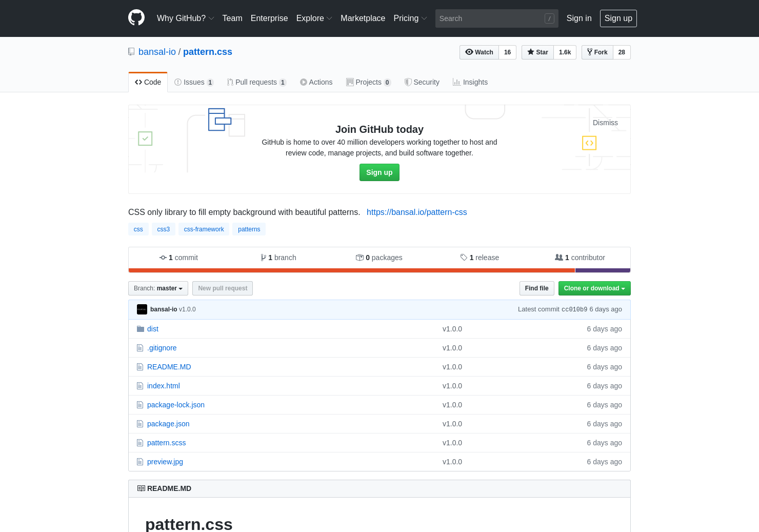Click the New pull request button

223,288
